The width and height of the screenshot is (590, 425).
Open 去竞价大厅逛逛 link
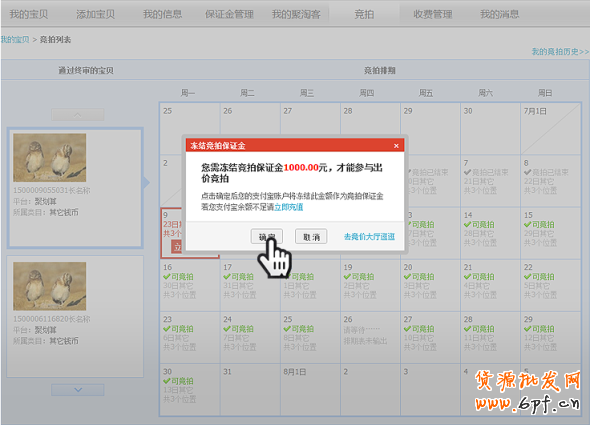(369, 237)
